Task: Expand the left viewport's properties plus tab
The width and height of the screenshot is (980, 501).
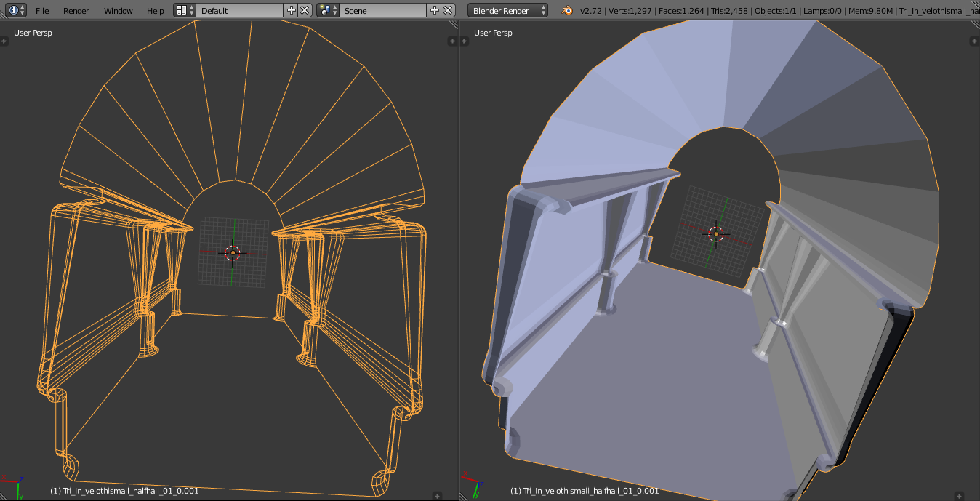Action: tap(452, 41)
